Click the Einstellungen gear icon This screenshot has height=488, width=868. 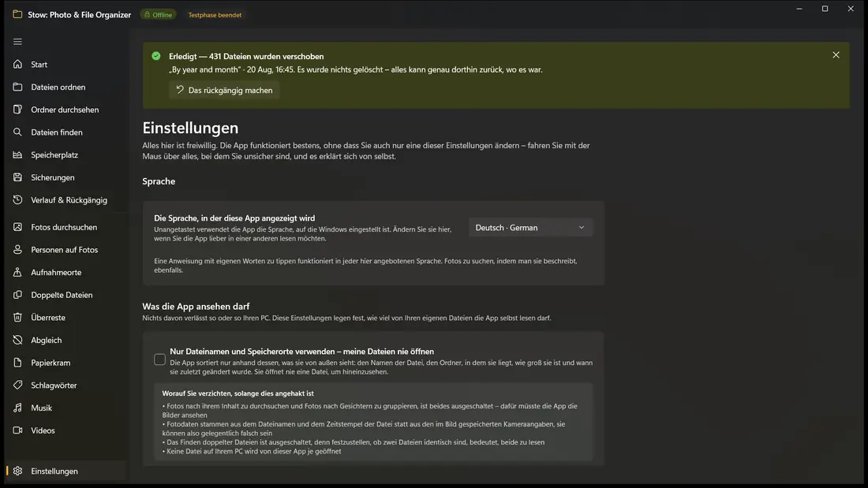point(17,471)
